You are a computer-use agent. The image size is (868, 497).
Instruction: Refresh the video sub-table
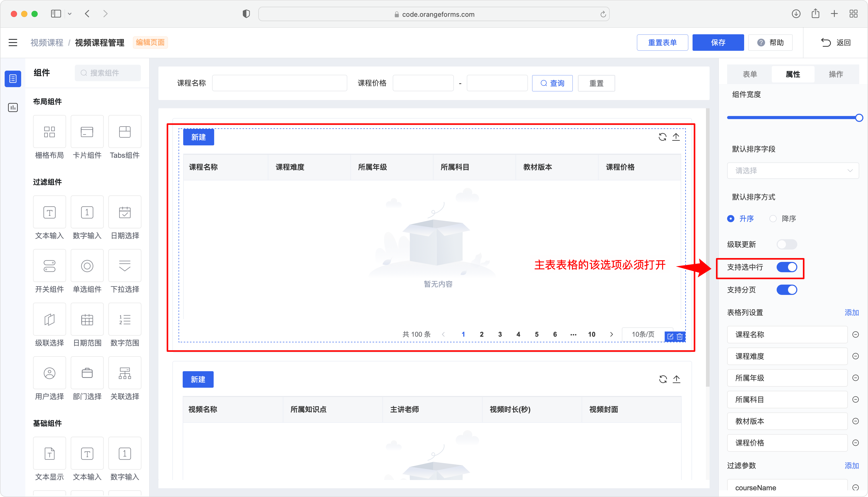tap(663, 379)
